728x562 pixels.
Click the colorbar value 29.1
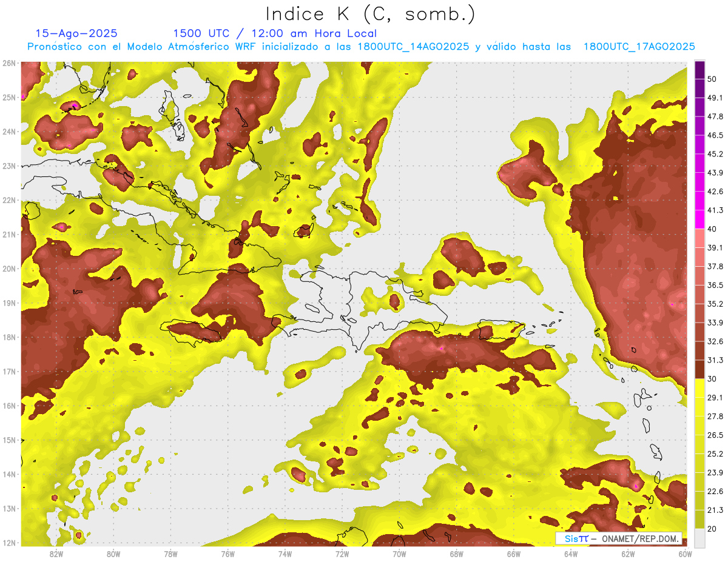(x=715, y=398)
